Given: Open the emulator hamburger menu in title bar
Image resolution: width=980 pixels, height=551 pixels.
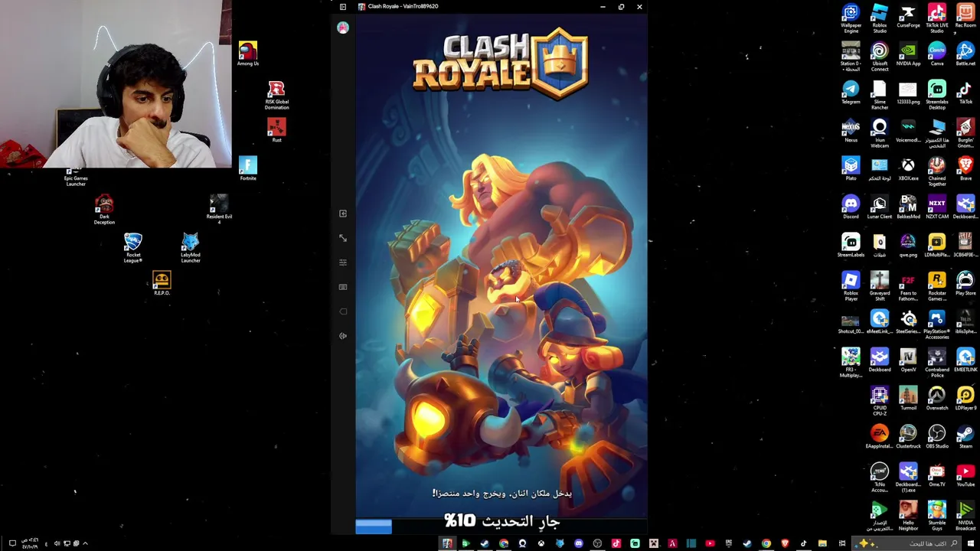Looking at the screenshot, I should 343,7.
